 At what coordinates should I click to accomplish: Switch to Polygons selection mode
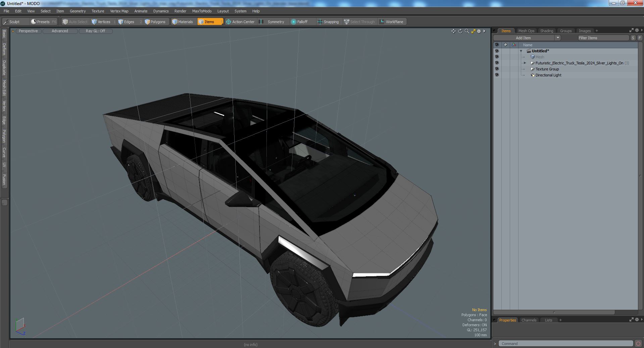(156, 22)
